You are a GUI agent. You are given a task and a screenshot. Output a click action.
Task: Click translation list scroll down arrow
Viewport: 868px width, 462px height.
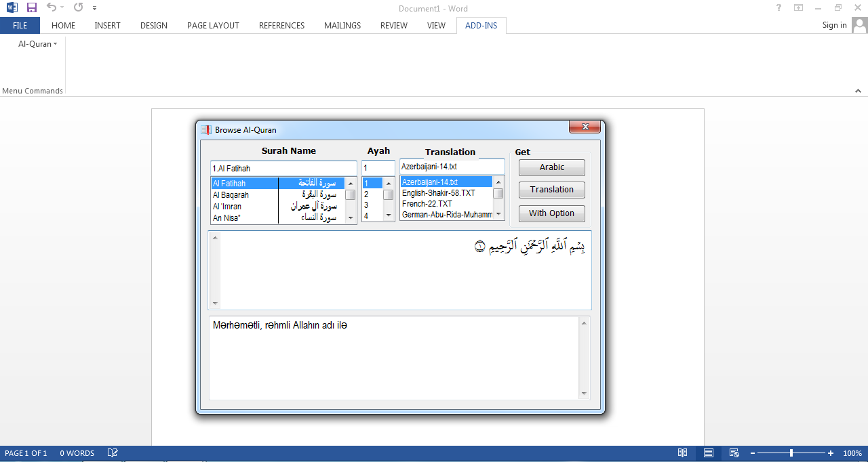click(x=498, y=214)
